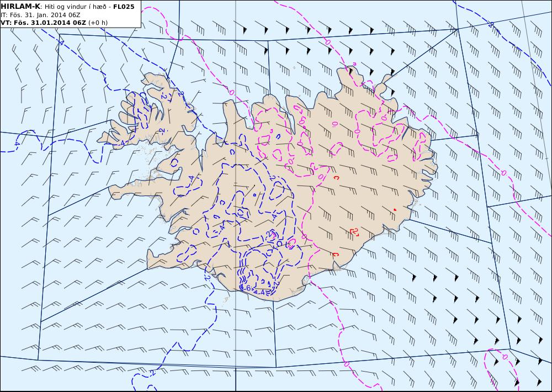The height and width of the screenshot is (392, 552).
Task: Click the blue "-6" isotherm label
Action: click(247, 288)
